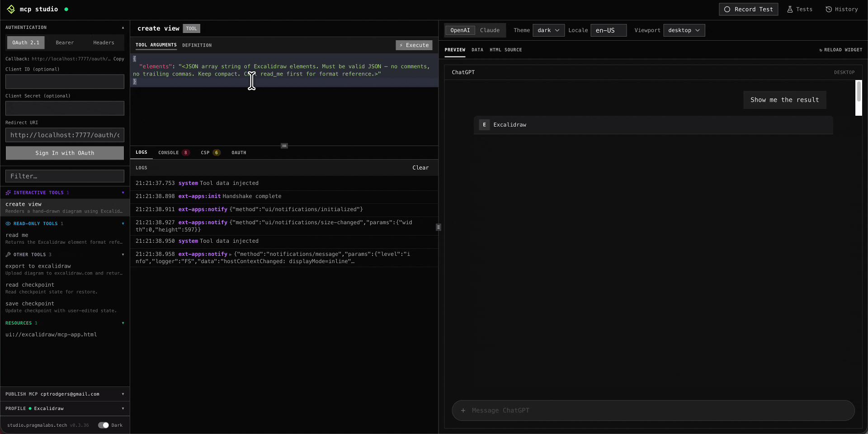The height and width of the screenshot is (434, 868).
Task: Switch to Headers authentication tab
Action: point(104,42)
